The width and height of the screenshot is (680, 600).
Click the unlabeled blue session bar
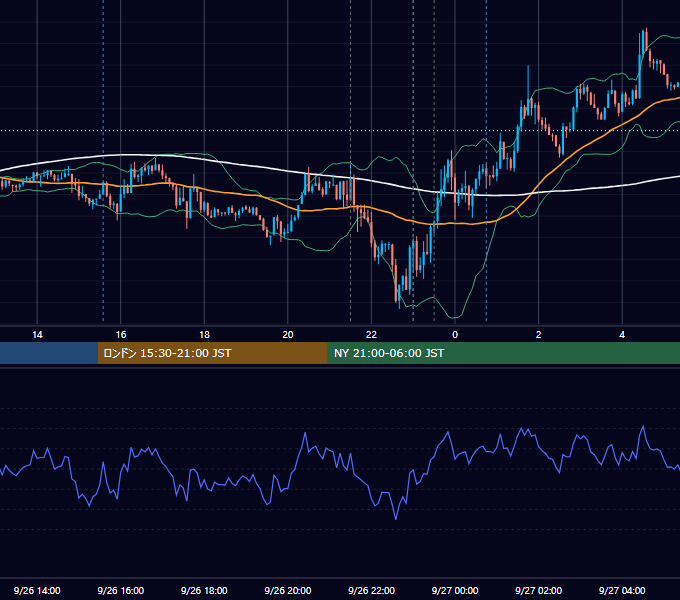pos(49,353)
